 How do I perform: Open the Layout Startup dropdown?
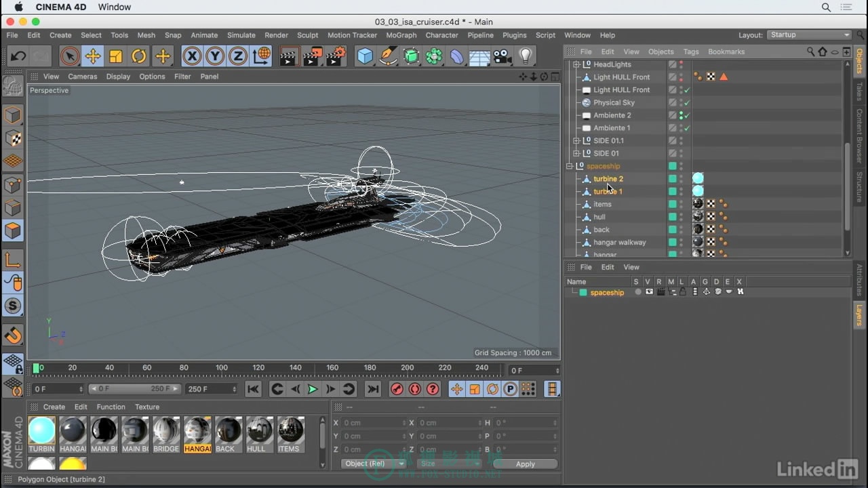tap(809, 35)
